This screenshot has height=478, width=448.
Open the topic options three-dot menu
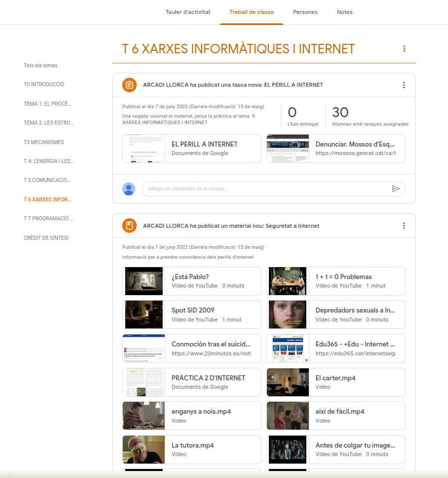click(404, 49)
